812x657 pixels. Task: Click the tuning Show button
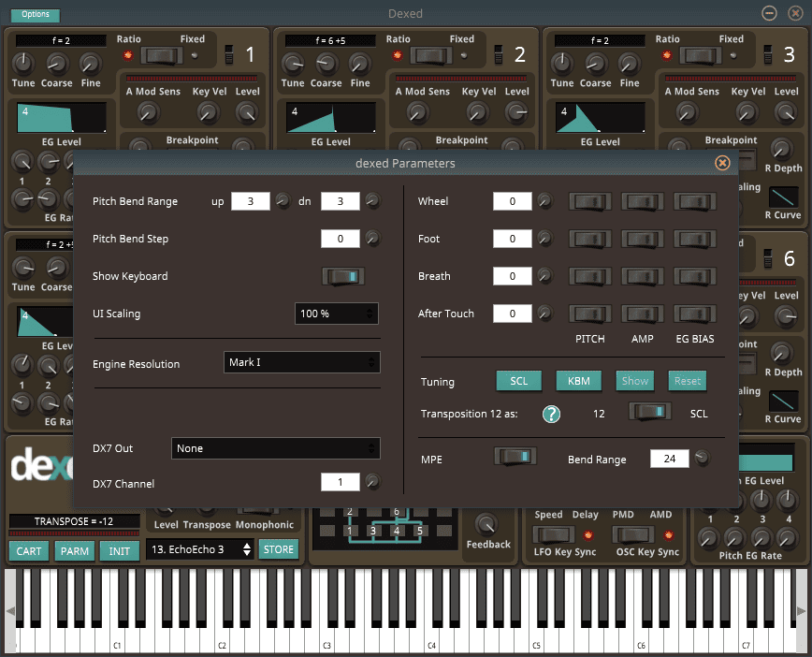coord(635,381)
